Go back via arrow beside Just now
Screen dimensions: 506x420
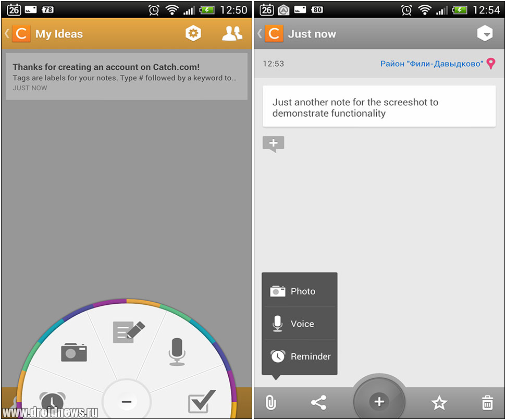click(260, 33)
